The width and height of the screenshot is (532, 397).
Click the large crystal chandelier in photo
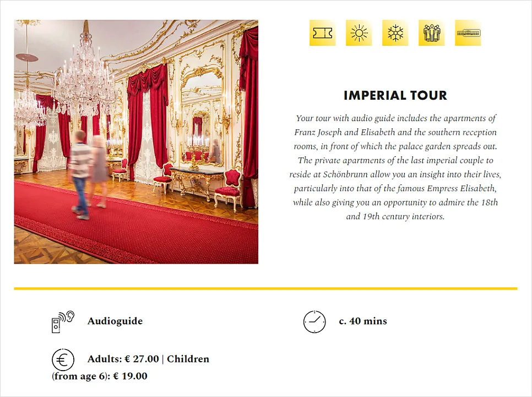click(x=85, y=83)
